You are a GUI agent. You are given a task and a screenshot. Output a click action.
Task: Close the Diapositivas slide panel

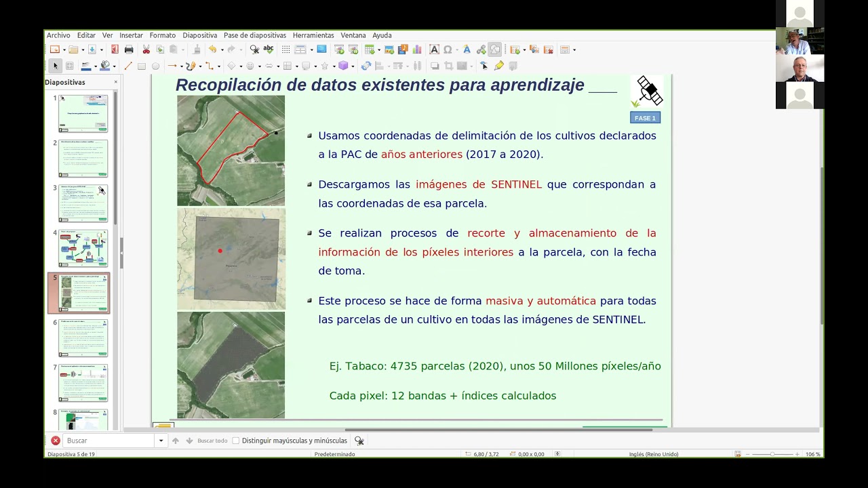tap(115, 82)
